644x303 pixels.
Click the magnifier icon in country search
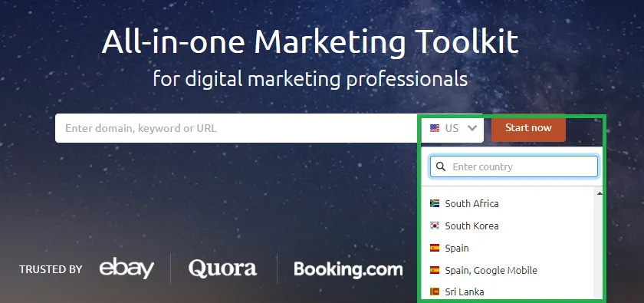tap(441, 166)
